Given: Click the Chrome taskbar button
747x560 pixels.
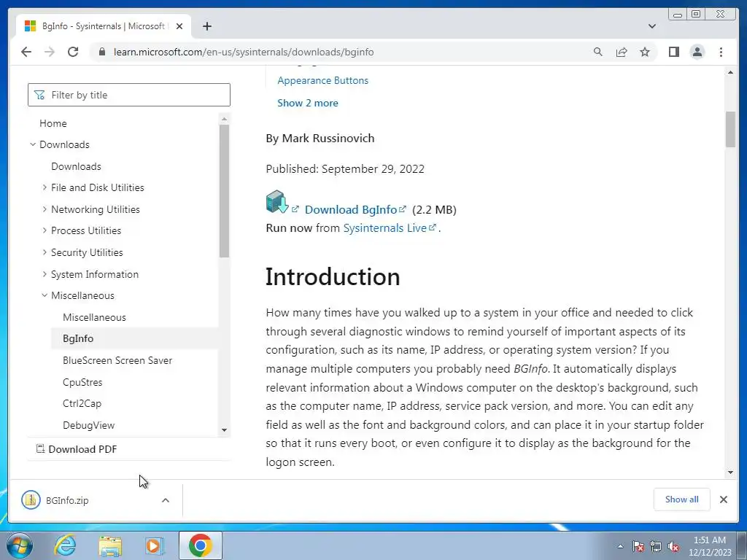Looking at the screenshot, I should pyautogui.click(x=201, y=545).
